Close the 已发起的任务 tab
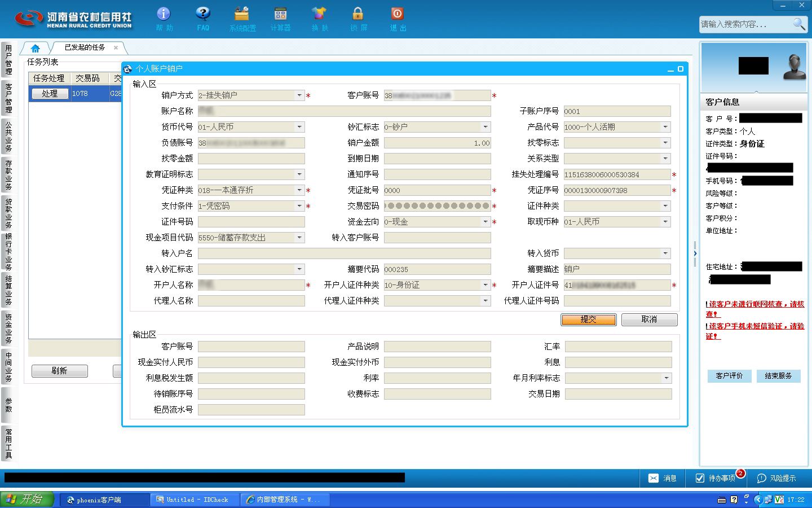The image size is (812, 508). click(x=116, y=47)
